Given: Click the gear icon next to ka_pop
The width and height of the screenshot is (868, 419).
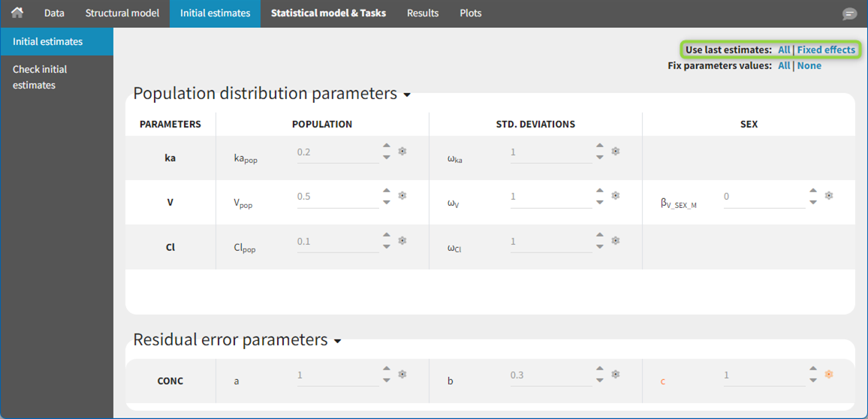Looking at the screenshot, I should 402,152.
